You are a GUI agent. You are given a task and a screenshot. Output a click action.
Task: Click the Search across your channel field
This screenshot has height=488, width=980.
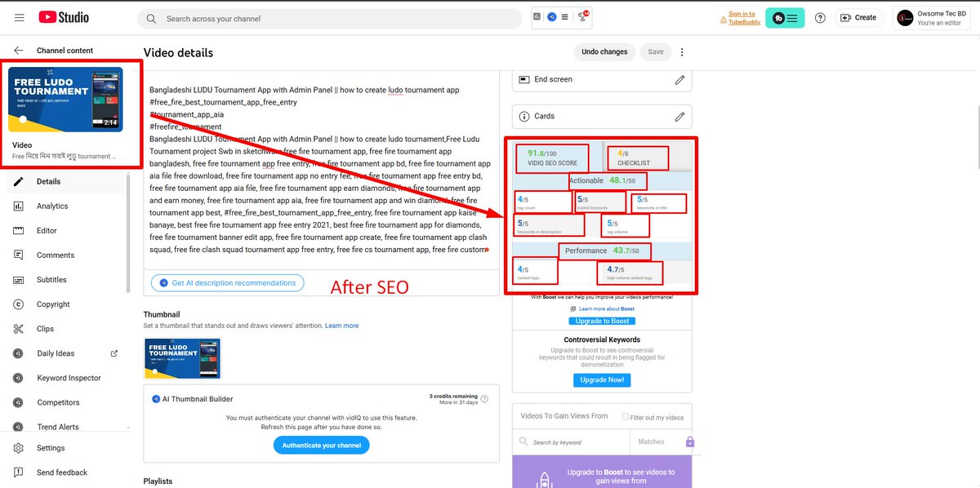point(330,19)
